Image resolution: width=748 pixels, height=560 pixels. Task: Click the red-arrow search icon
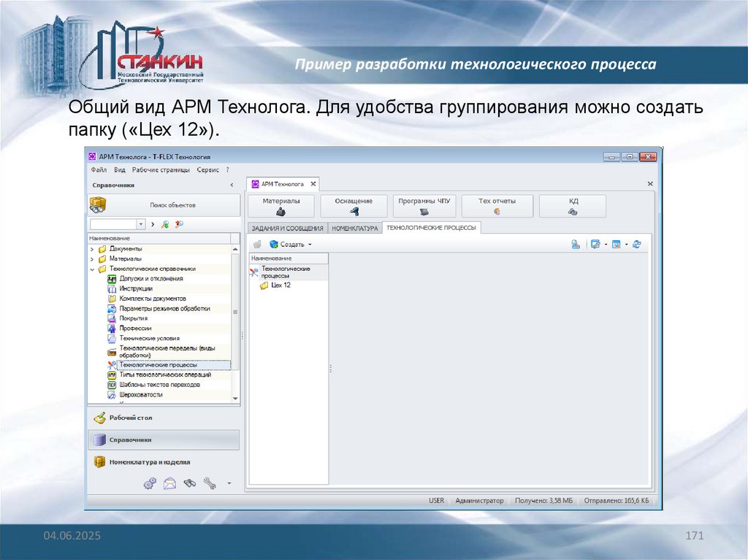(x=180, y=224)
